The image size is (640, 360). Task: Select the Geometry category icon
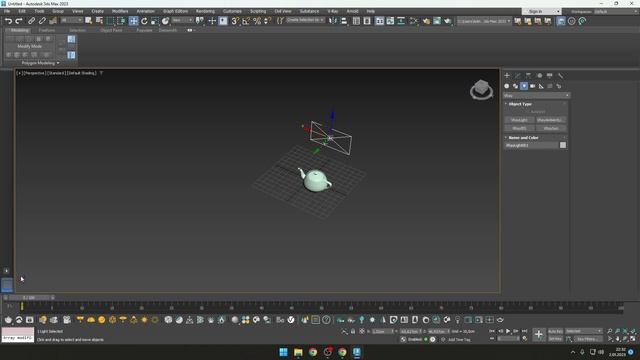coord(507,86)
